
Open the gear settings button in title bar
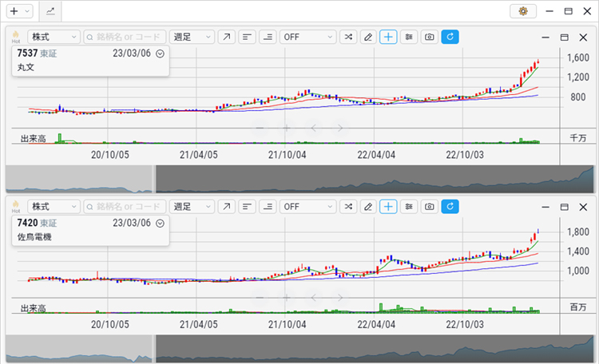524,11
